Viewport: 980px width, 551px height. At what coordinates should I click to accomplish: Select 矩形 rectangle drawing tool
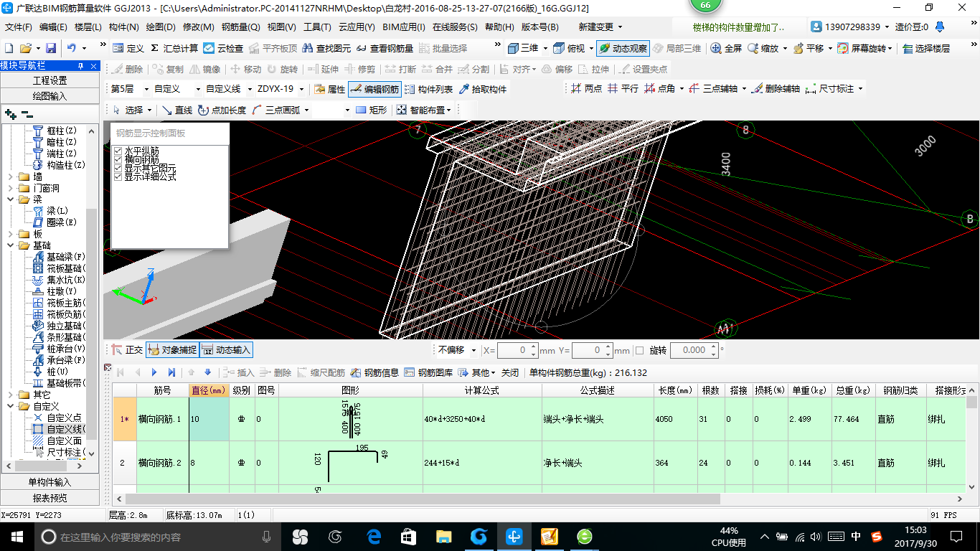pos(372,110)
